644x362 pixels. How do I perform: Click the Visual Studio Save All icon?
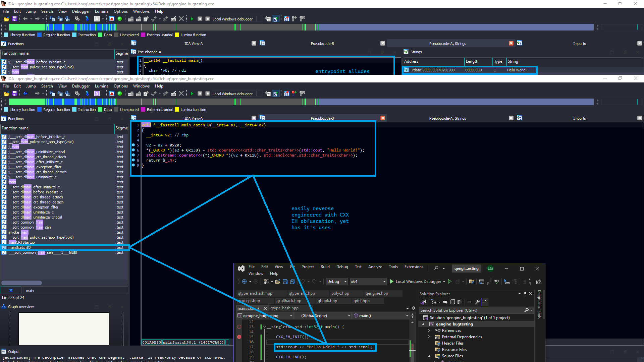click(x=292, y=282)
